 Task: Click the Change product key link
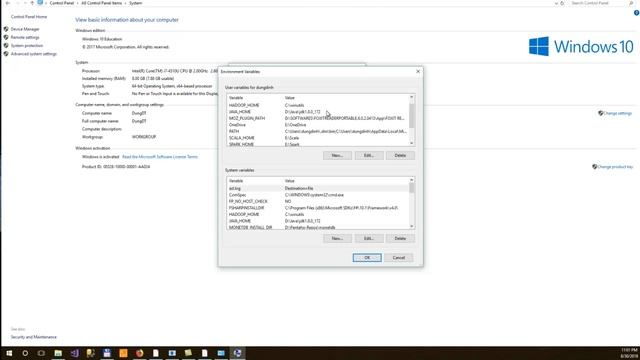point(615,167)
